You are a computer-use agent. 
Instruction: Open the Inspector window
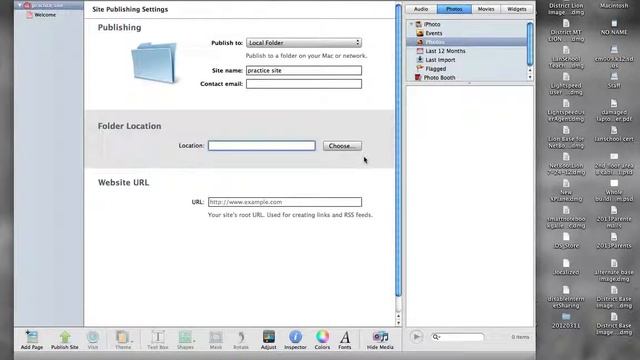pos(295,340)
